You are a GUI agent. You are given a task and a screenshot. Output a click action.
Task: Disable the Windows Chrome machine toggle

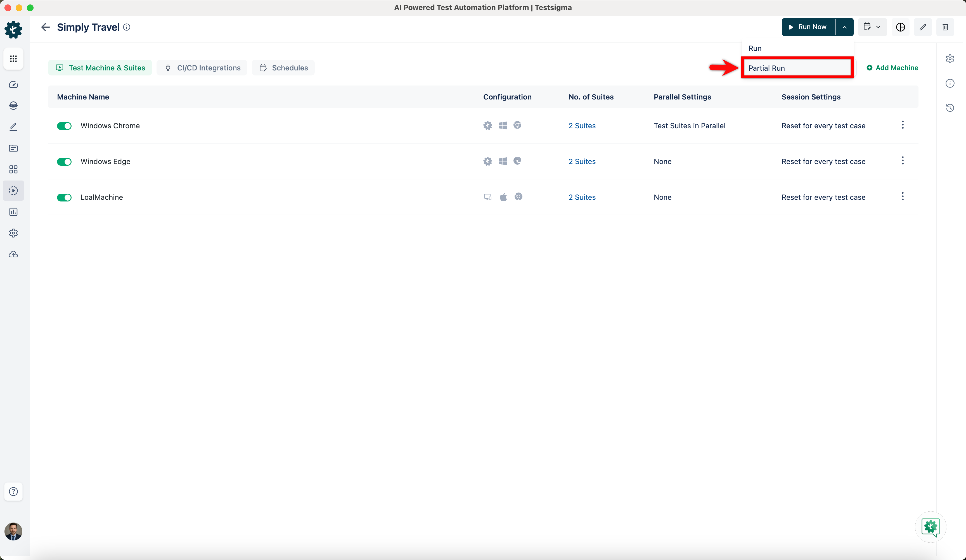click(x=64, y=126)
